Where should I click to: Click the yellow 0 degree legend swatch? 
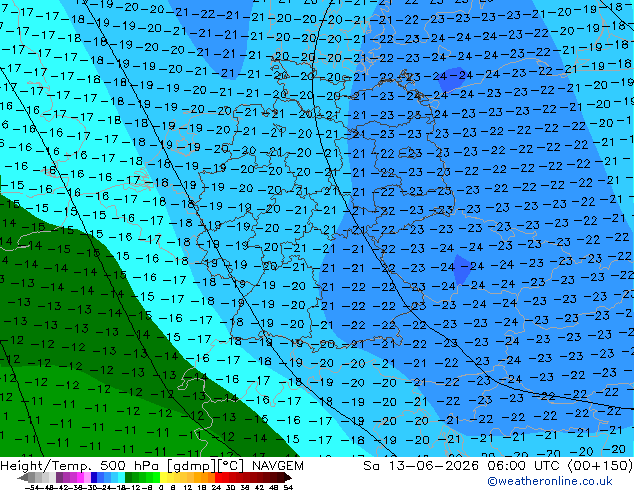click(163, 477)
